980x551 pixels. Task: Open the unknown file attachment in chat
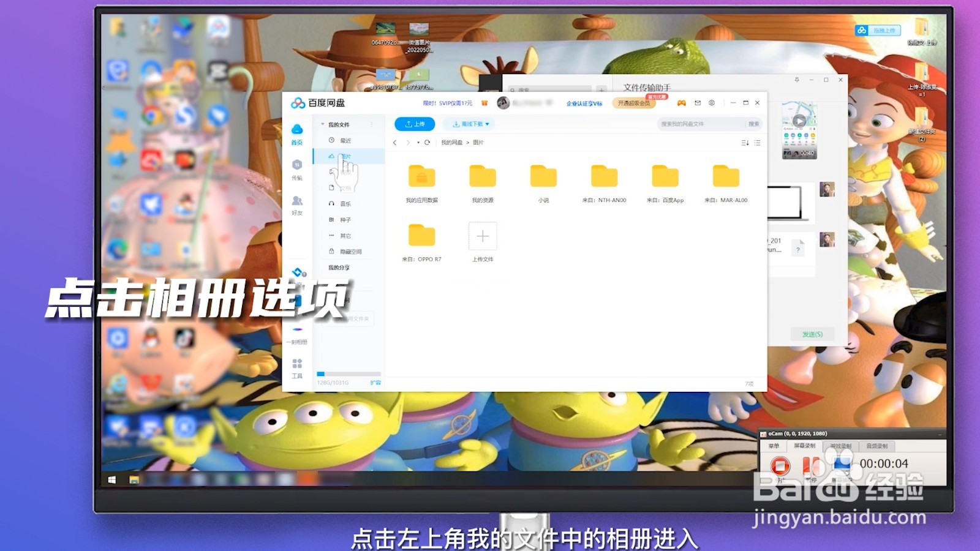[798, 249]
